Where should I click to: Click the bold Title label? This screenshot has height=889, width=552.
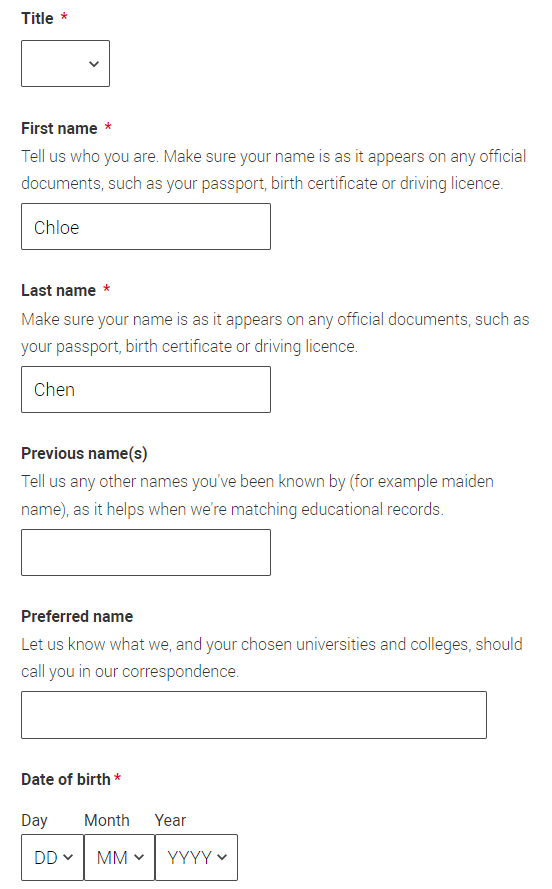pyautogui.click(x=37, y=19)
